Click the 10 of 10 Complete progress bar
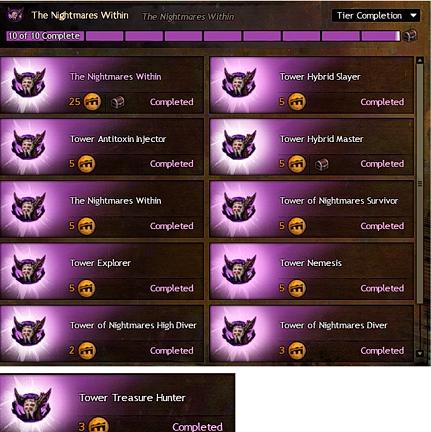The width and height of the screenshot is (431, 432). (x=203, y=36)
